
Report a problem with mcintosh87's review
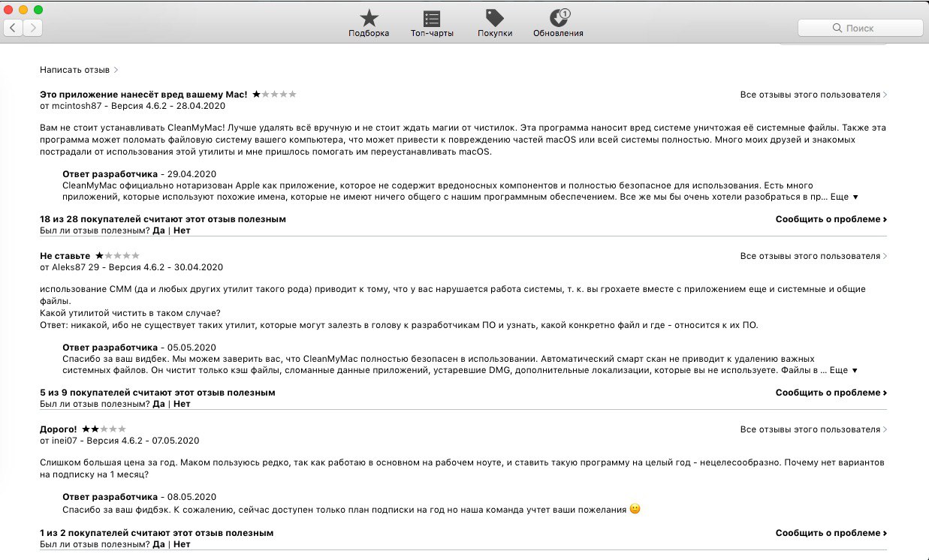point(831,219)
